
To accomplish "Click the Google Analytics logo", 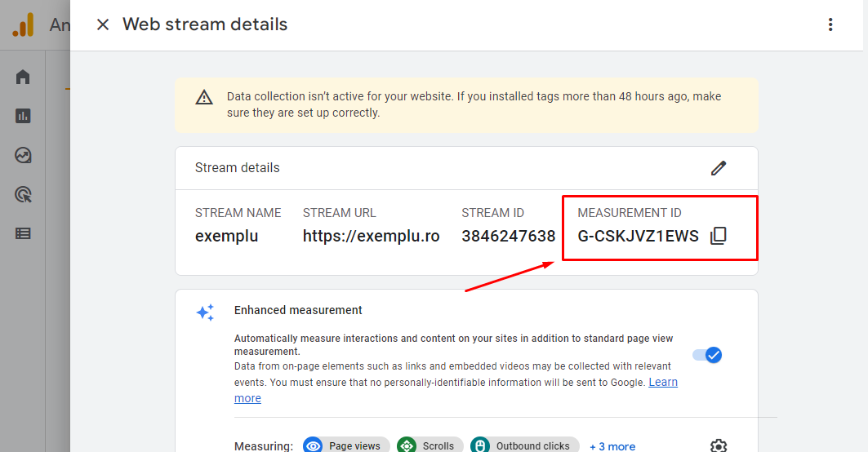I will [x=23, y=25].
